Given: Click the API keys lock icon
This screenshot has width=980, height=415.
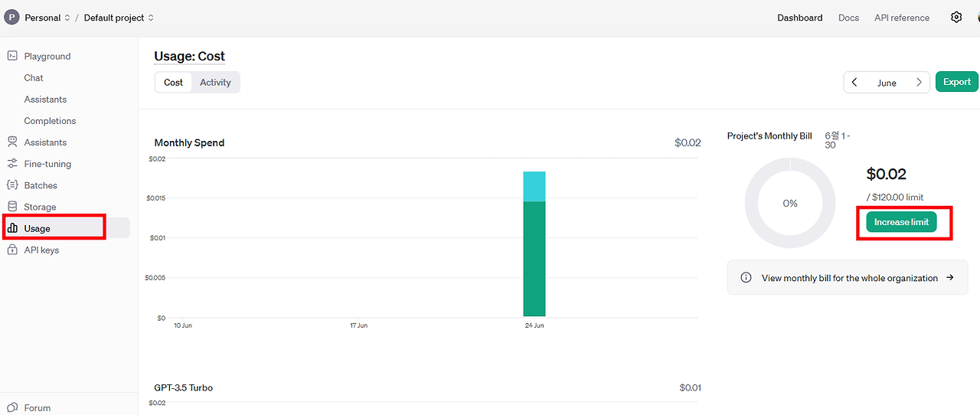Looking at the screenshot, I should (x=12, y=250).
